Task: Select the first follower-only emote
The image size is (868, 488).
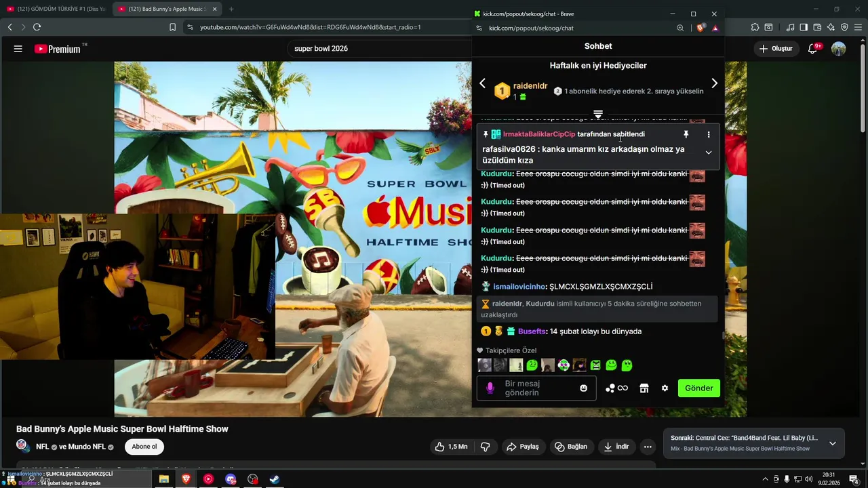Action: pos(484,365)
